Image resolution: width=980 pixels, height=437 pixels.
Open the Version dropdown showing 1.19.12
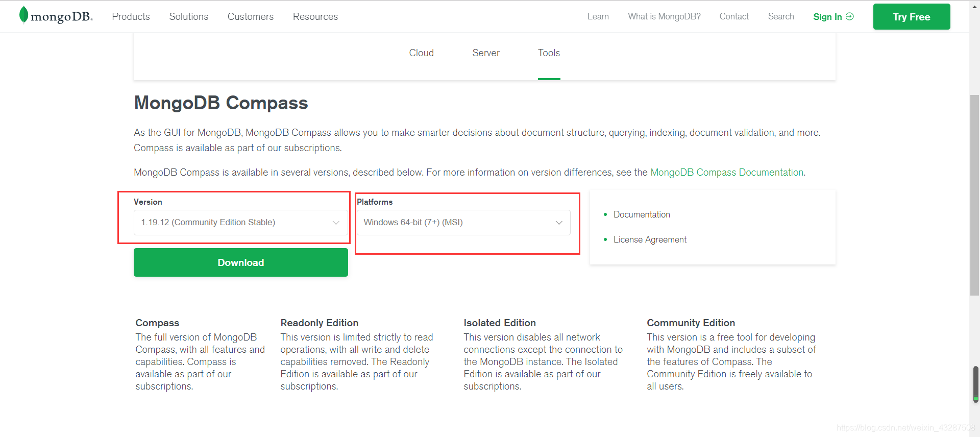(240, 222)
